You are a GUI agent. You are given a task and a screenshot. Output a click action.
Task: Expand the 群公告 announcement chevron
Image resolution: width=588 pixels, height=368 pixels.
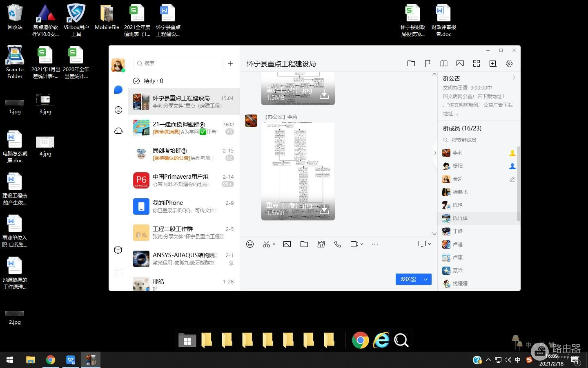tap(514, 78)
